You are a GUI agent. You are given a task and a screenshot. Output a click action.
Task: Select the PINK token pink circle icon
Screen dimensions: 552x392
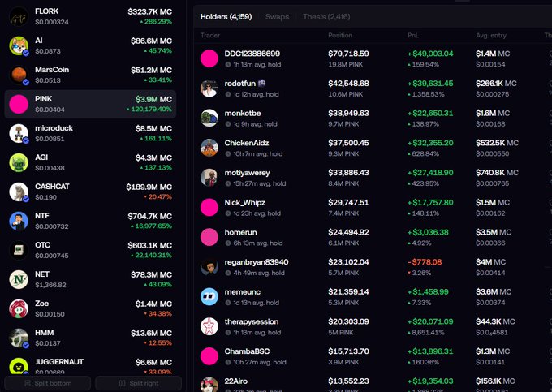point(19,104)
